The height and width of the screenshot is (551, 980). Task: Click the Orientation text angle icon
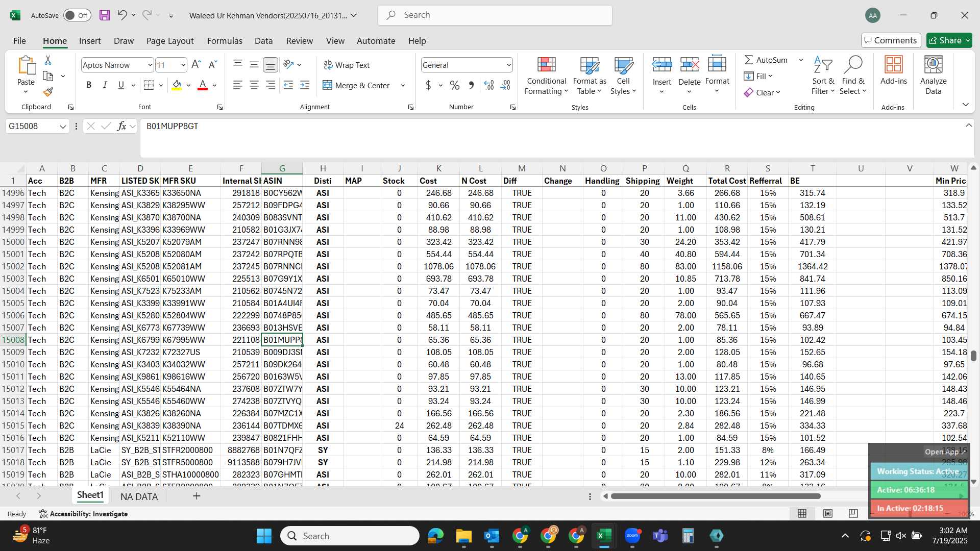[x=288, y=65]
